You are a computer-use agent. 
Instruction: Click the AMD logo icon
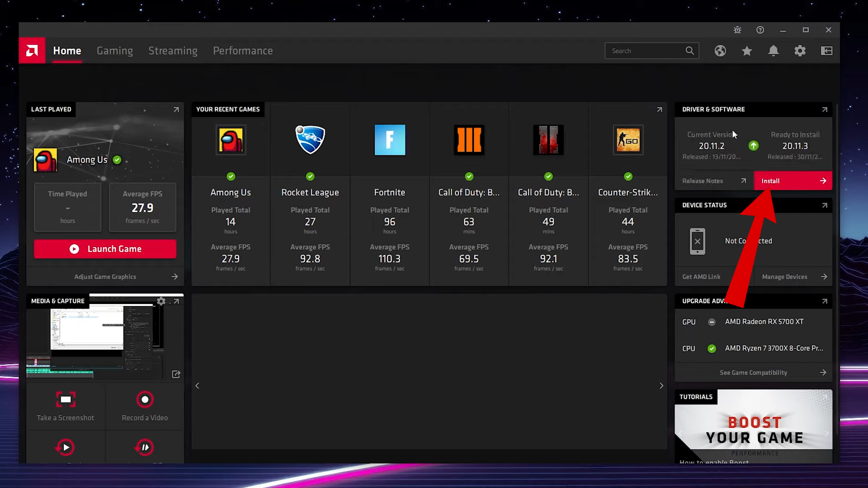[x=32, y=51]
